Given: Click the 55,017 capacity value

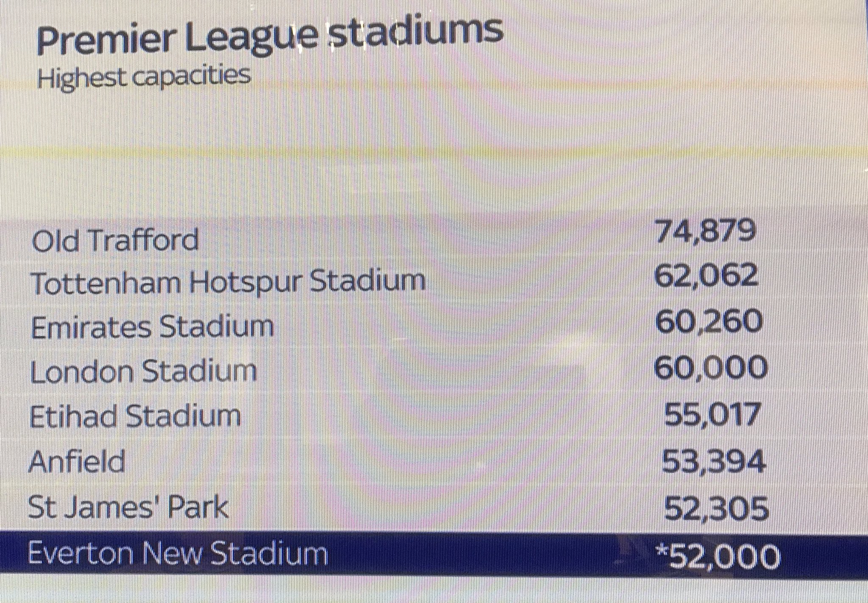Looking at the screenshot, I should click(x=711, y=414).
